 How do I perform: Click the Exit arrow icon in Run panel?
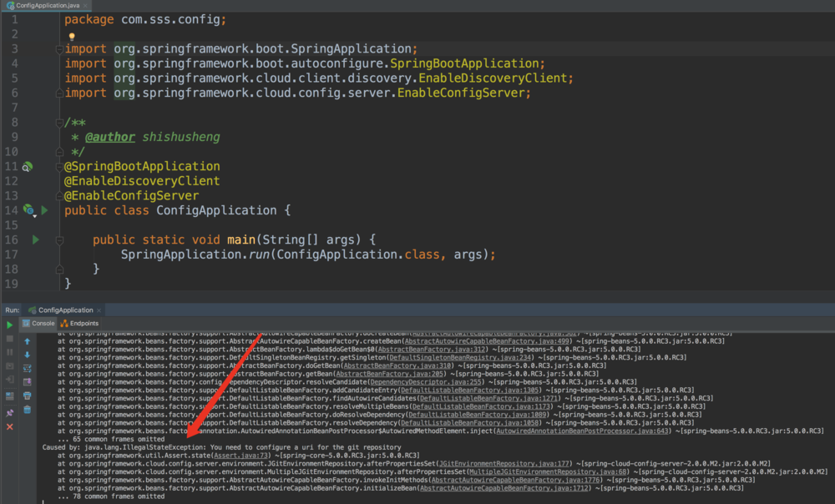(9, 380)
